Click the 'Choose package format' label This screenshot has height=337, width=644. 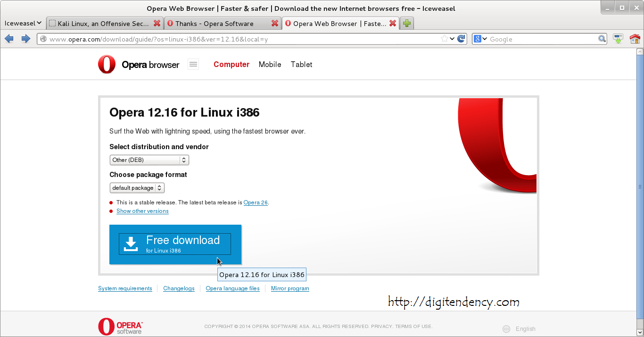coord(148,175)
